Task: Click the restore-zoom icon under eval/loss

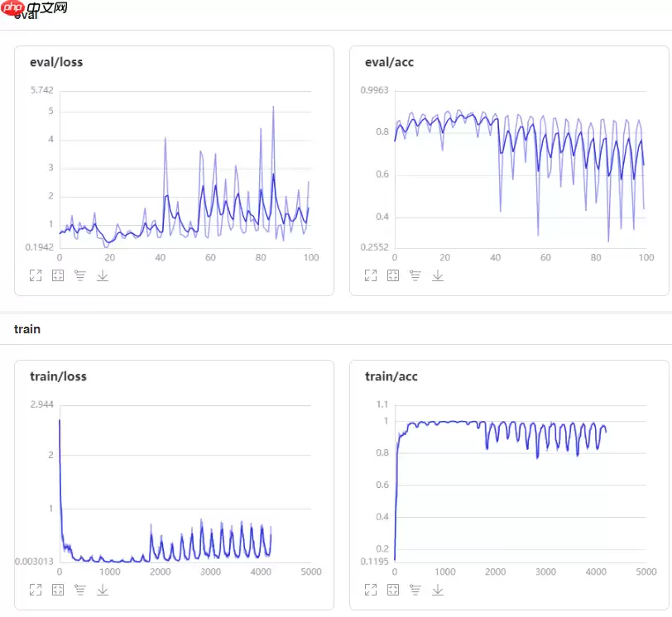Action: [x=58, y=275]
